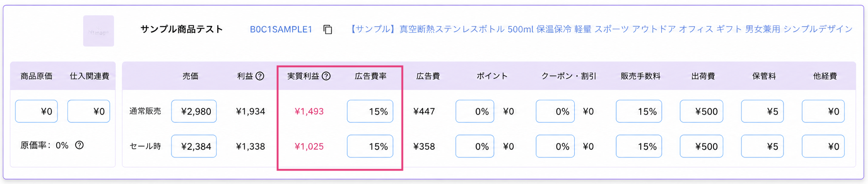868x184 pixels.
Task: Edit the セール時 クーポン・割引 0% field
Action: pyautogui.click(x=555, y=146)
